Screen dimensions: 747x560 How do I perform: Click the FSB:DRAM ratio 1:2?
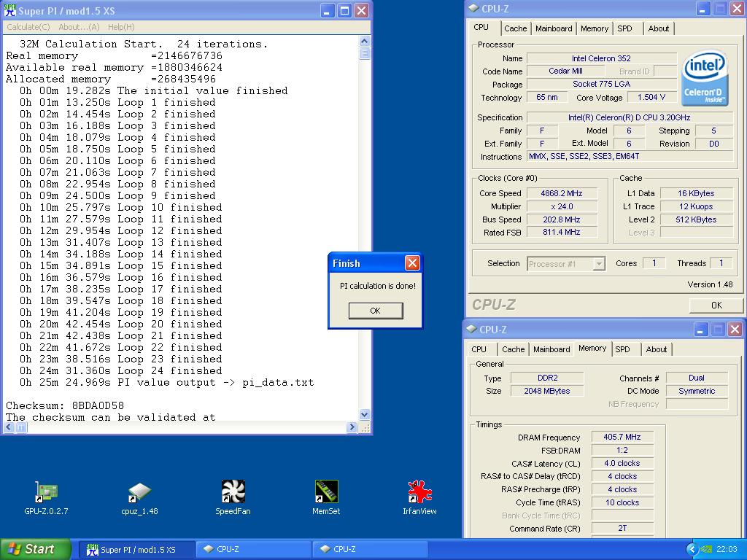coord(622,450)
